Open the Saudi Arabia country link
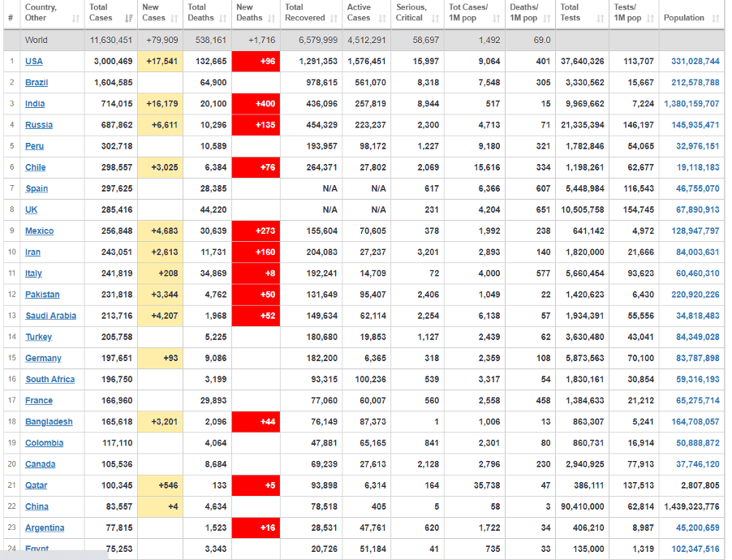Image resolution: width=732 pixels, height=560 pixels. click(51, 316)
